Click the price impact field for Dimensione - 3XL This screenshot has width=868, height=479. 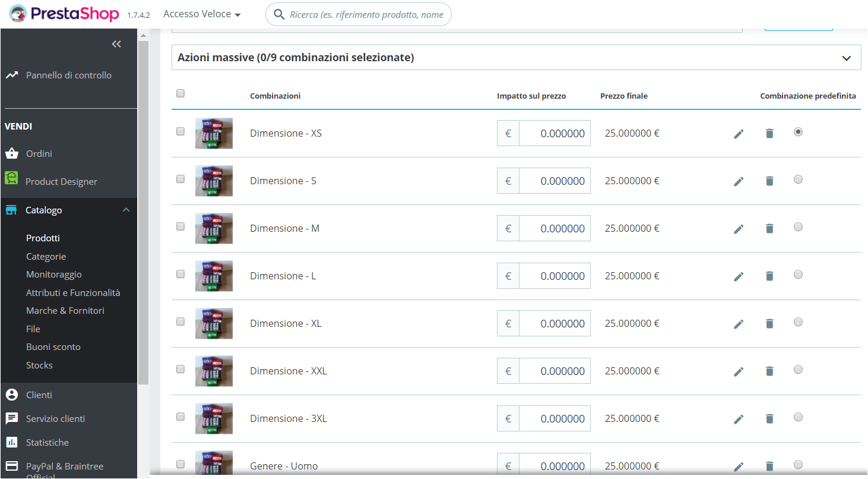coord(555,418)
